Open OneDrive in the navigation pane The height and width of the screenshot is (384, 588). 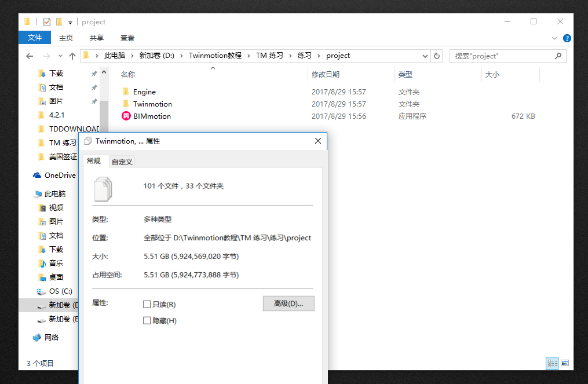pyautogui.click(x=54, y=175)
